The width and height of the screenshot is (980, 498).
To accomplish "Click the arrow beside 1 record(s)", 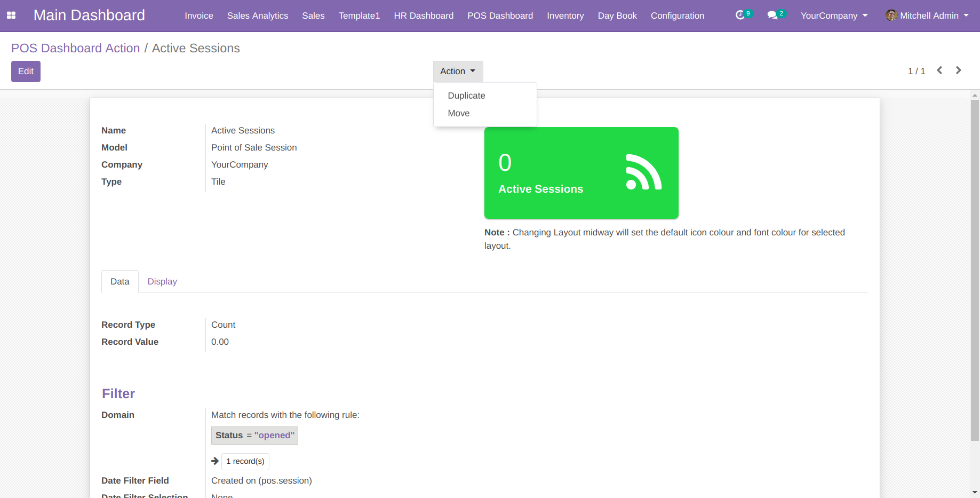I will tap(215, 461).
